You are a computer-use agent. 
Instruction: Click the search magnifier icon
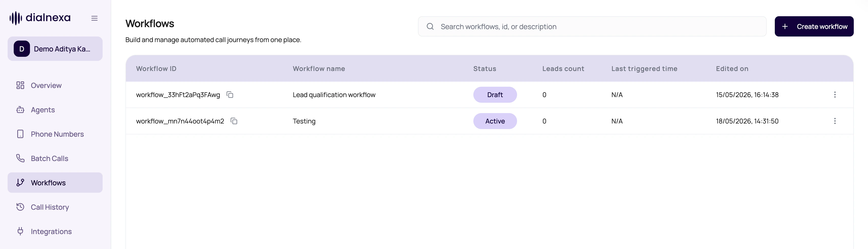coord(430,27)
